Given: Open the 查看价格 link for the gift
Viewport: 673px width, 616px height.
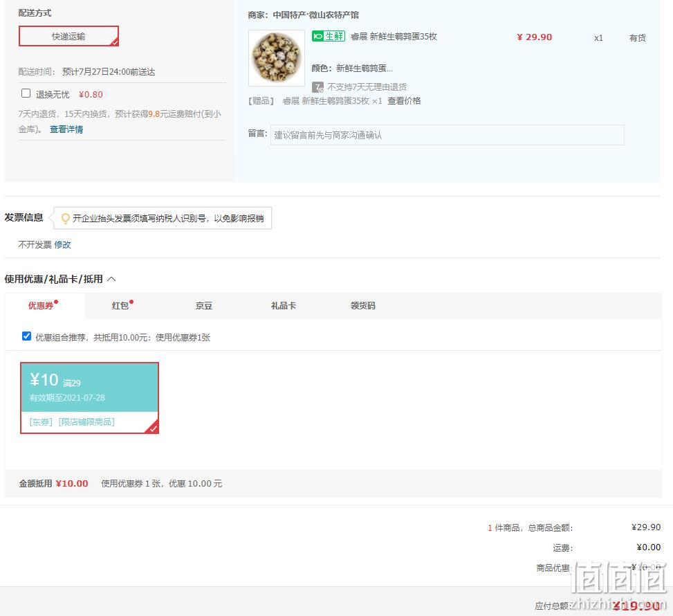Looking at the screenshot, I should pos(404,101).
